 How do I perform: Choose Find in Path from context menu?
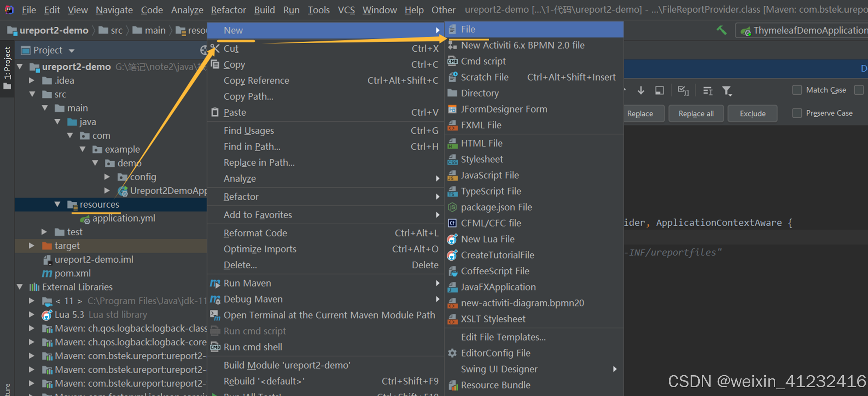pyautogui.click(x=252, y=147)
